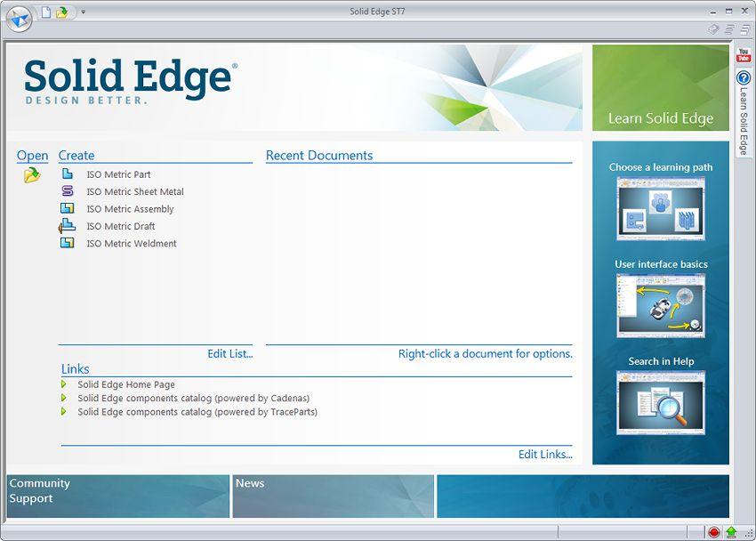Image resolution: width=756 pixels, height=541 pixels.
Task: Click the Learn Solid Edge green banner
Action: tap(661, 88)
